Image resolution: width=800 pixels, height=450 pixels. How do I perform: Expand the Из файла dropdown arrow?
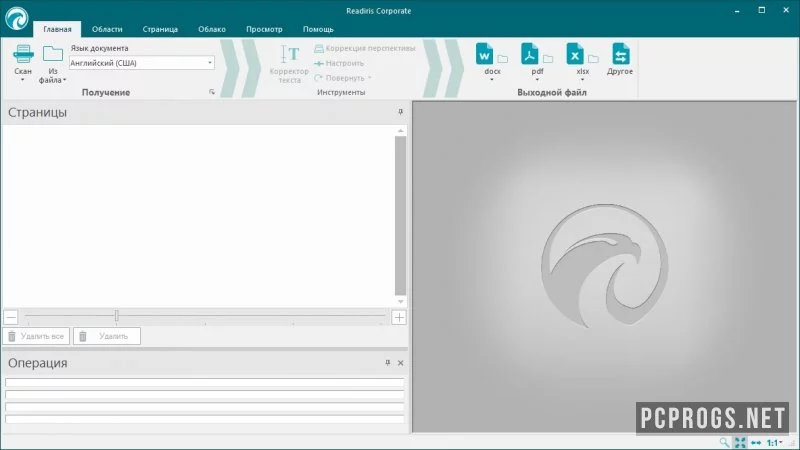click(64, 80)
